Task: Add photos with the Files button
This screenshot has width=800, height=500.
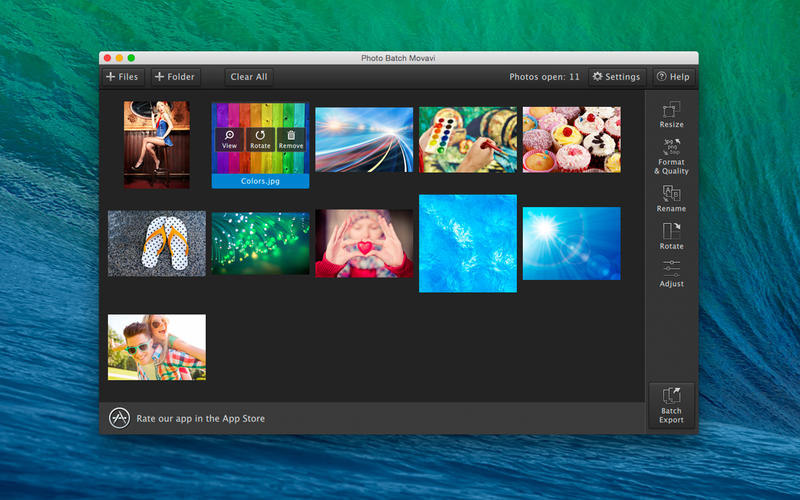Action: point(122,77)
